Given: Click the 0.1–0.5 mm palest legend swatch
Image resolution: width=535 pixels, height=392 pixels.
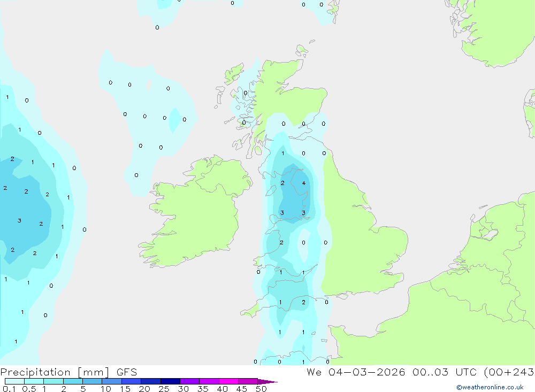Looking at the screenshot, I should (x=14, y=381).
